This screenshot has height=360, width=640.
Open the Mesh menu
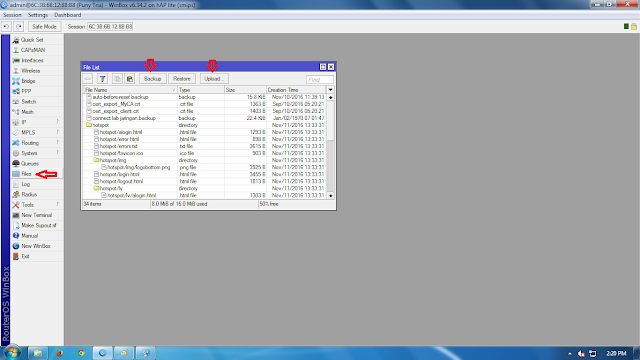[27, 112]
